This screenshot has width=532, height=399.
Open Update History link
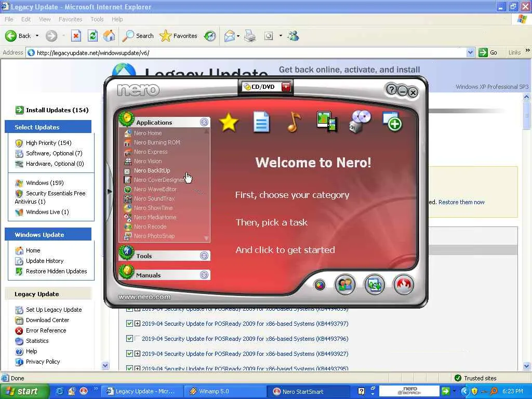click(45, 261)
